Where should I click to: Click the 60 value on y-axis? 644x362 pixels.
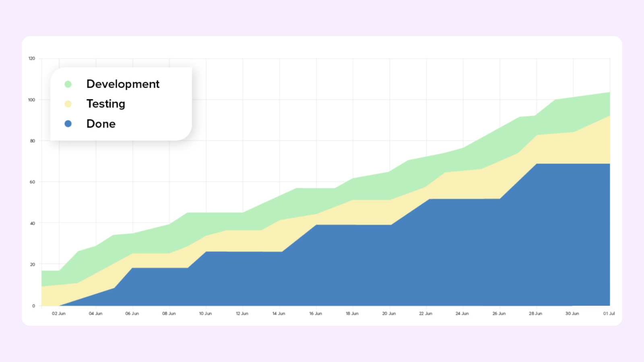point(32,182)
